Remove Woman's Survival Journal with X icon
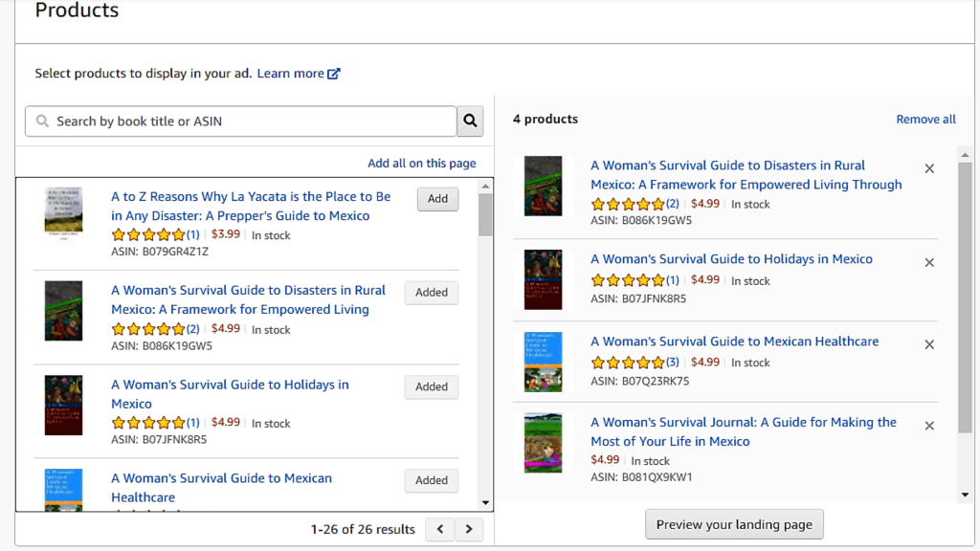The height and width of the screenshot is (551, 980). (x=928, y=426)
